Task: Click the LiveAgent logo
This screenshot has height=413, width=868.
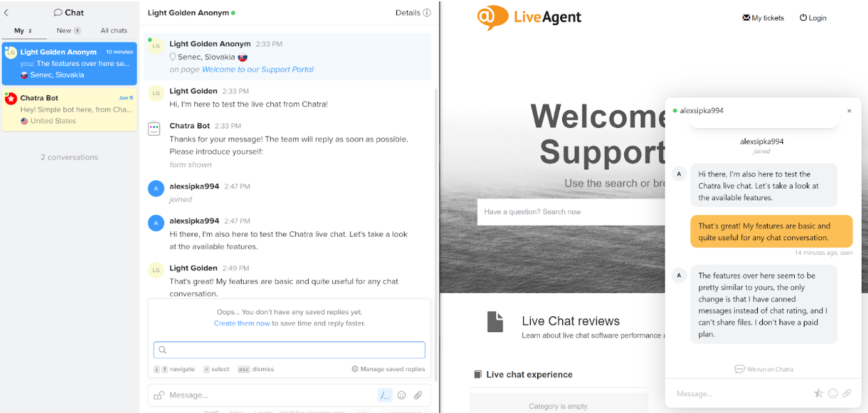Action: point(529,17)
